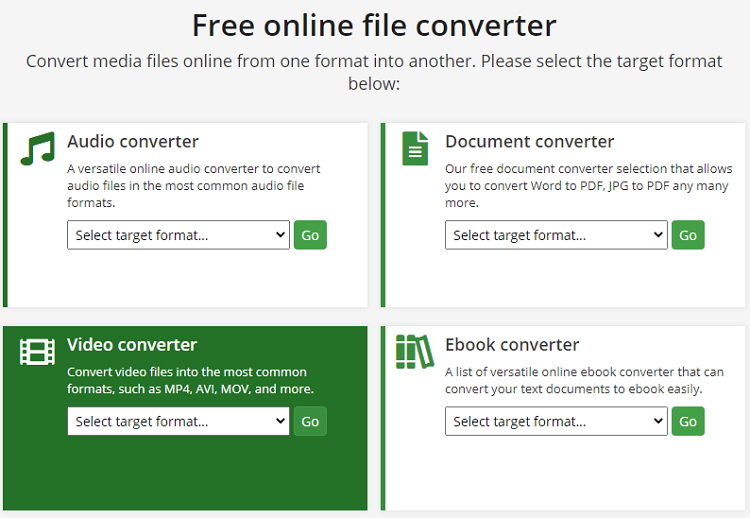Open the Document converter target format dropdown
This screenshot has height=518, width=750.
pyautogui.click(x=556, y=235)
